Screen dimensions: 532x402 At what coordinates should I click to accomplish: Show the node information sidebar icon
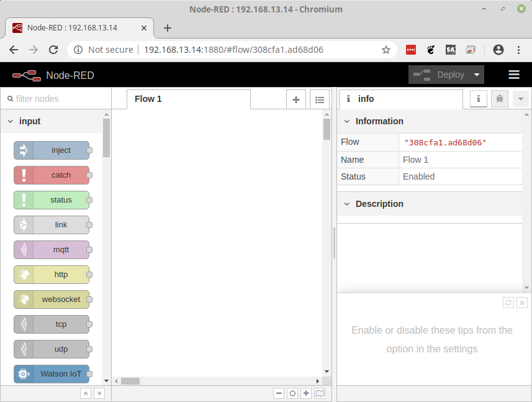pyautogui.click(x=479, y=99)
